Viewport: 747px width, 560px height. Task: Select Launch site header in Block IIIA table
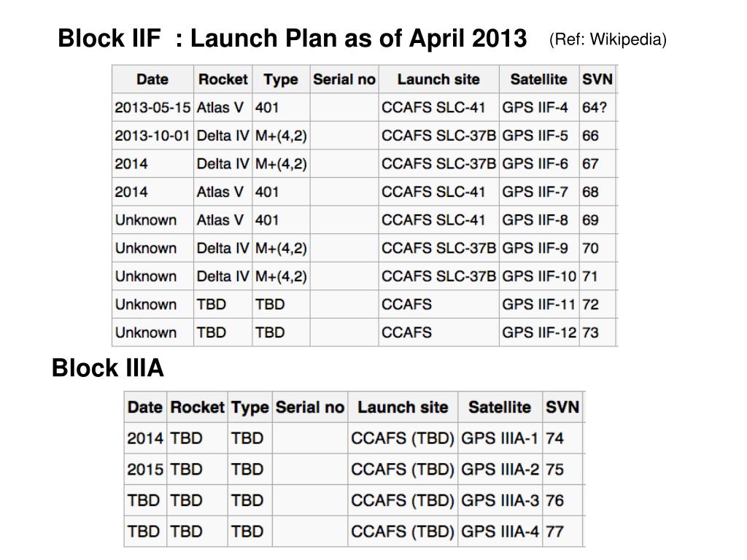(x=403, y=407)
